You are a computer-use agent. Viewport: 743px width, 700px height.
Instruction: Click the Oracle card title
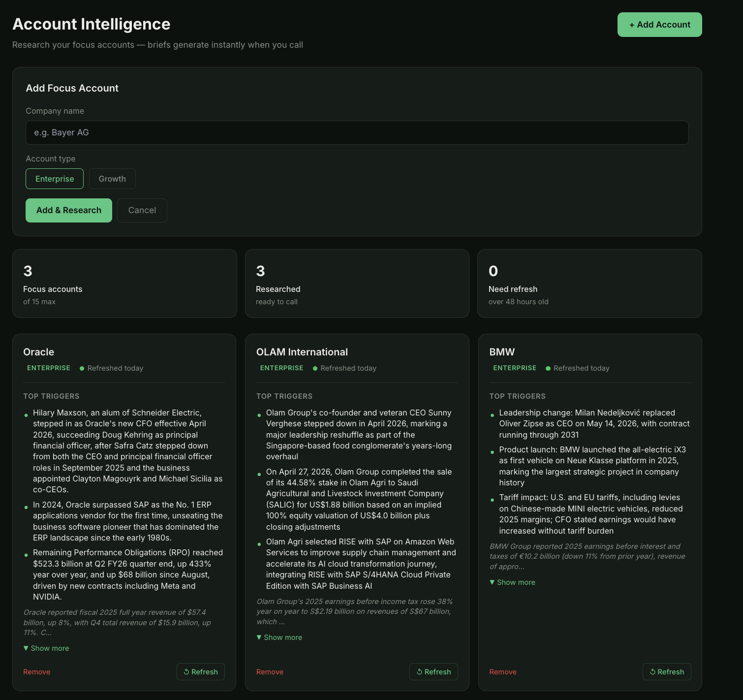pos(39,352)
